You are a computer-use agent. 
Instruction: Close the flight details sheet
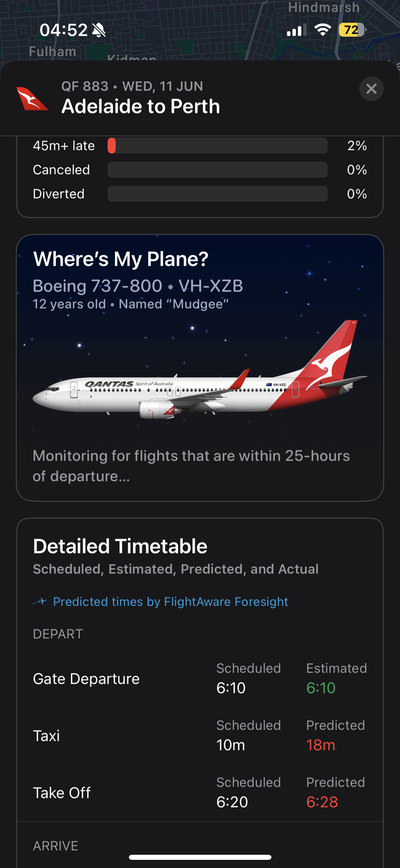371,89
